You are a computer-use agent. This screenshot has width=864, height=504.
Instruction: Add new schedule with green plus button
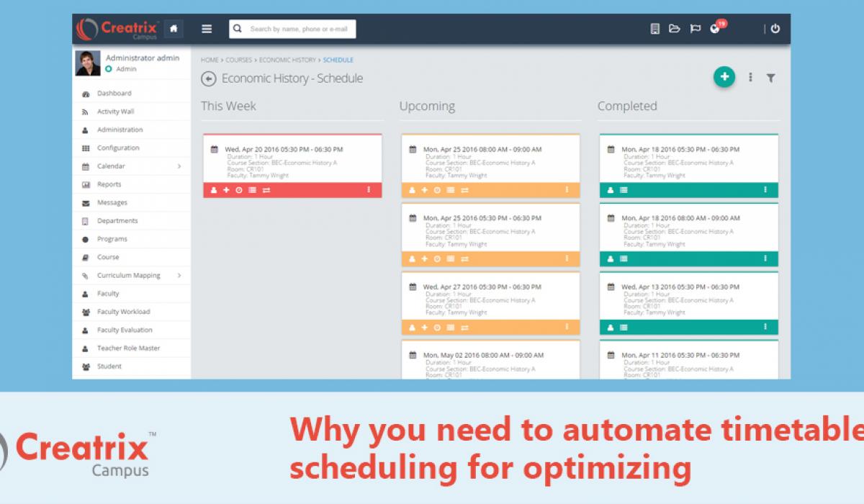pyautogui.click(x=724, y=76)
